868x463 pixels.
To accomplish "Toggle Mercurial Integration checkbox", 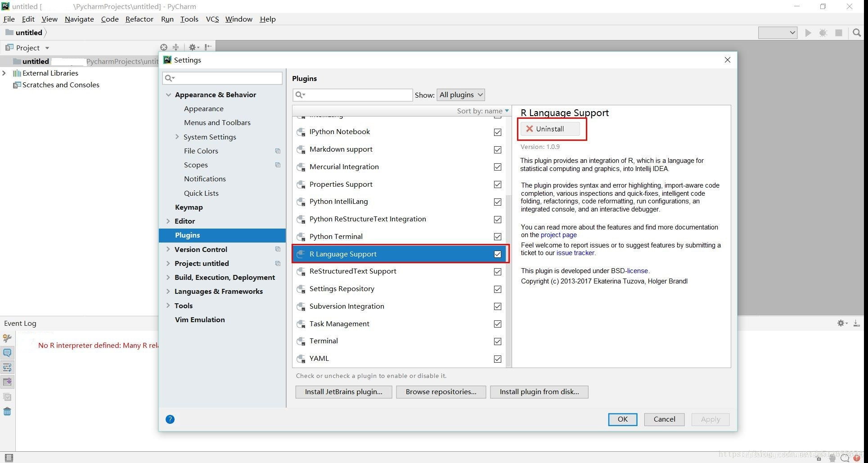I will pos(498,167).
